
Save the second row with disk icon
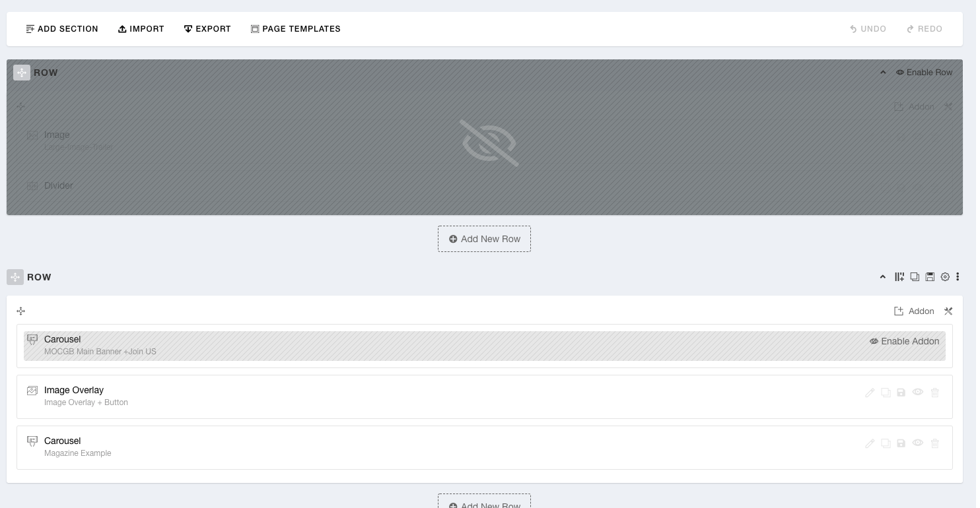930,277
